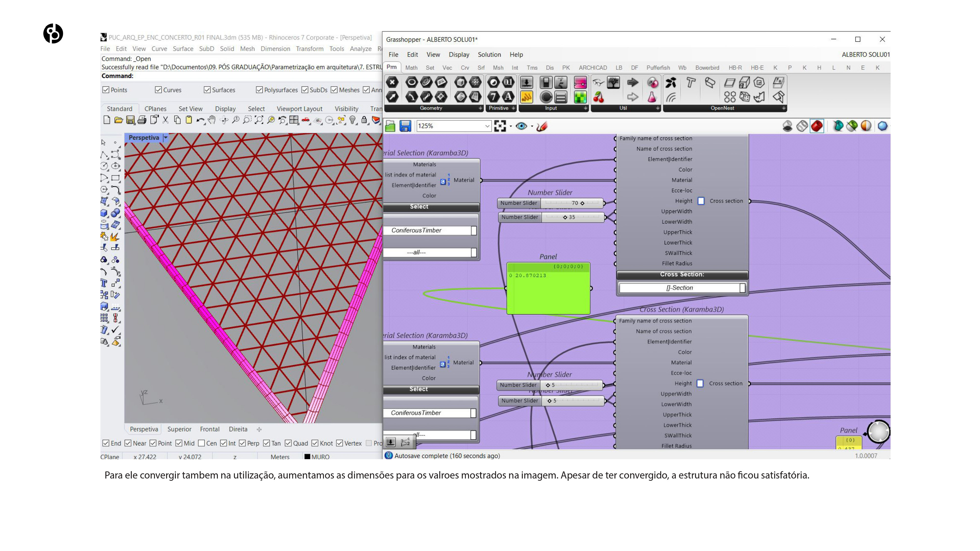Click the red shaded preview mode icon
The width and height of the screenshot is (980, 551).
(817, 126)
